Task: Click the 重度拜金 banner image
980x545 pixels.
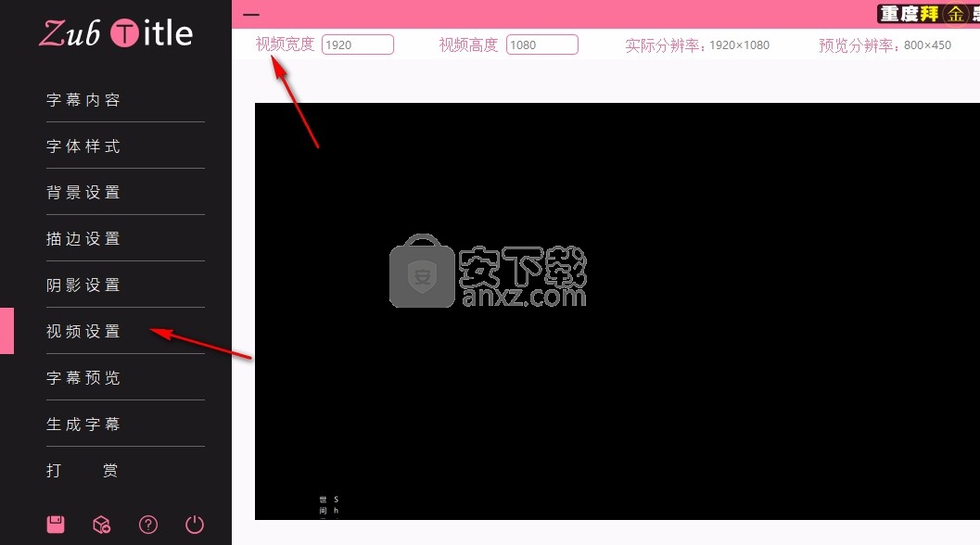Action: click(927, 14)
